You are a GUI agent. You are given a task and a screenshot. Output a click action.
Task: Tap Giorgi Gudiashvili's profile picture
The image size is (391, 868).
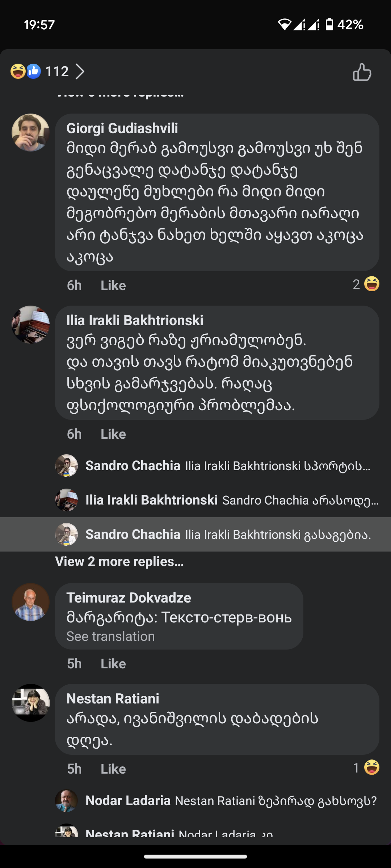30,133
